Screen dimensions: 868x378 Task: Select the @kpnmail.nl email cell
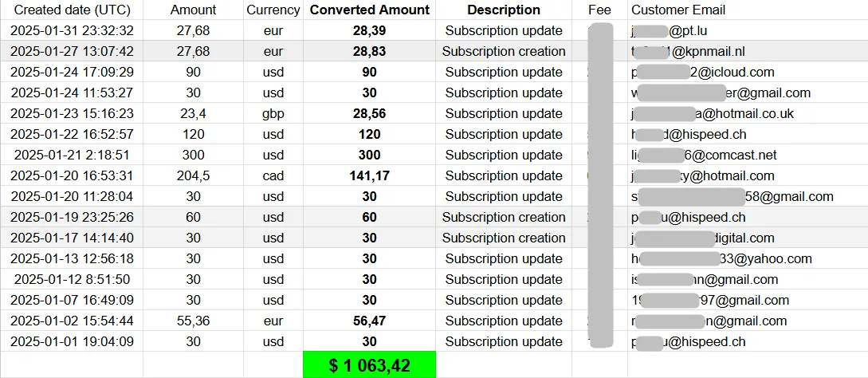point(687,52)
